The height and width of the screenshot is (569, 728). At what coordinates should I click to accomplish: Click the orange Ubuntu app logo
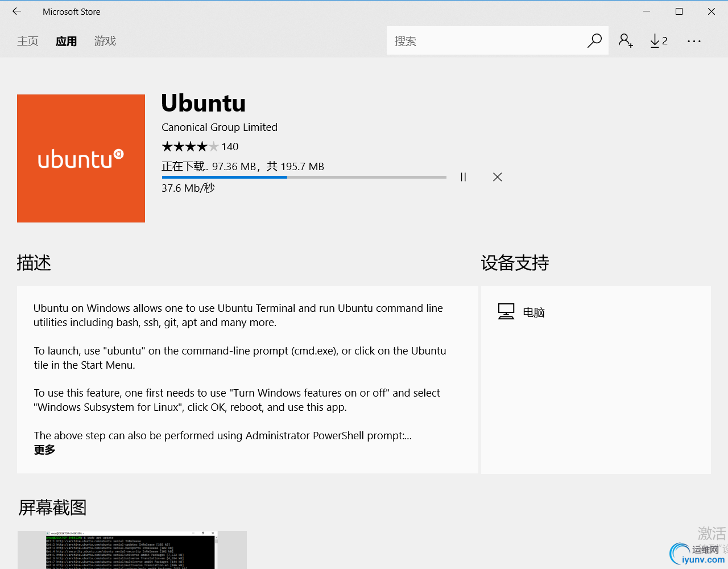[81, 158]
